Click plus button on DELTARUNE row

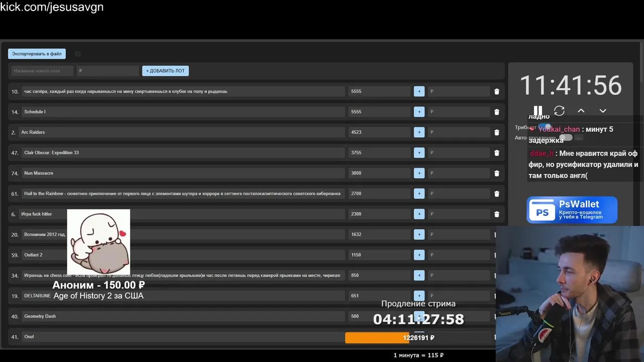[419, 296]
